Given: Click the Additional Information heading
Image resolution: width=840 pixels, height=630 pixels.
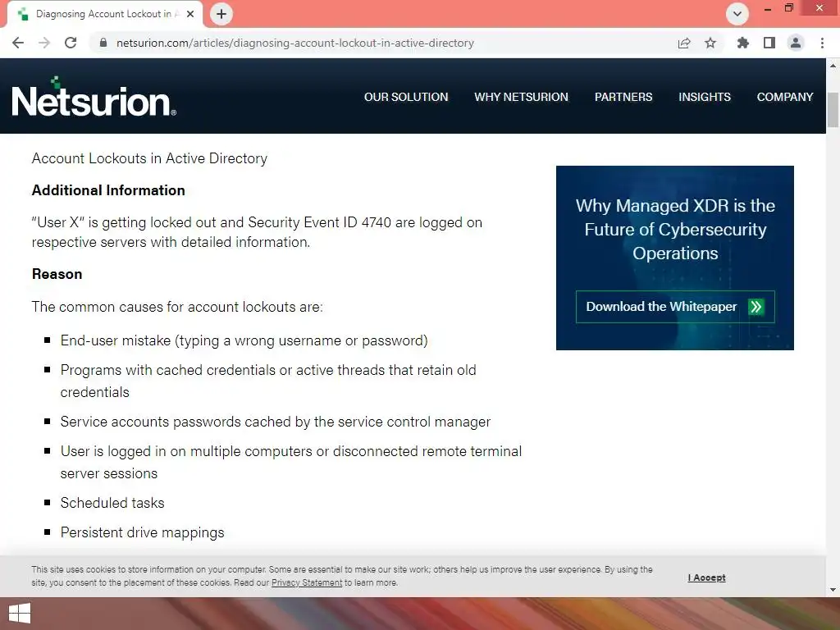Looking at the screenshot, I should [108, 190].
